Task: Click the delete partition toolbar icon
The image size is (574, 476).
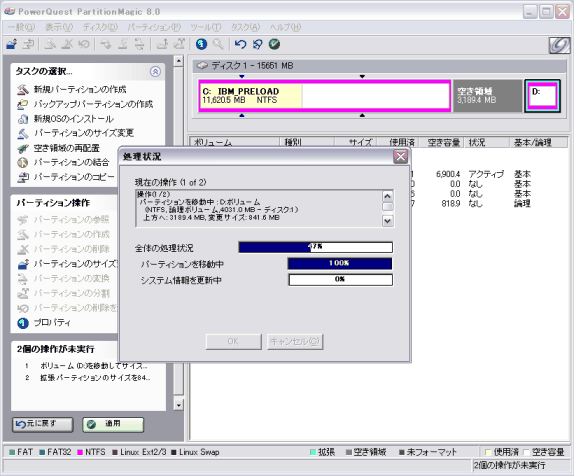Action: pos(67,44)
